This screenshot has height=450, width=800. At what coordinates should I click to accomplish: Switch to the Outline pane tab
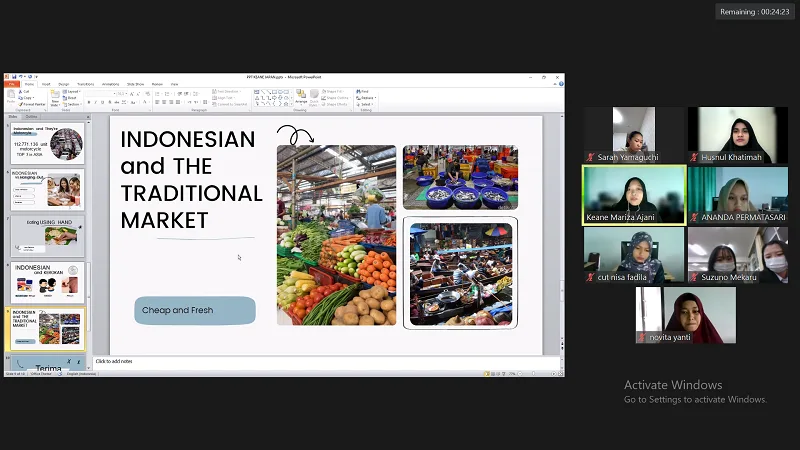click(31, 117)
